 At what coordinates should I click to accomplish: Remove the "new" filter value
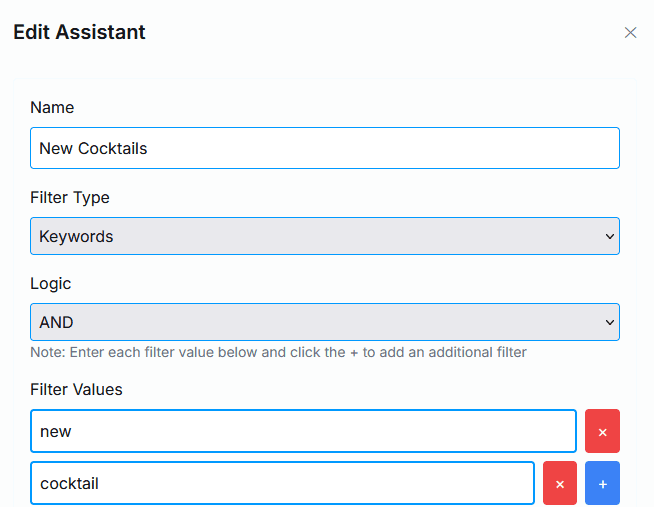602,431
